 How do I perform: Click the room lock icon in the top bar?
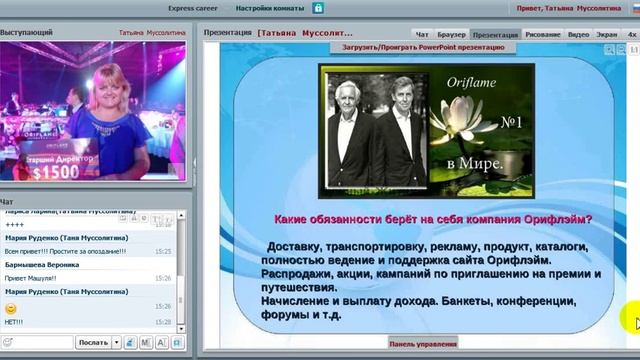click(318, 8)
